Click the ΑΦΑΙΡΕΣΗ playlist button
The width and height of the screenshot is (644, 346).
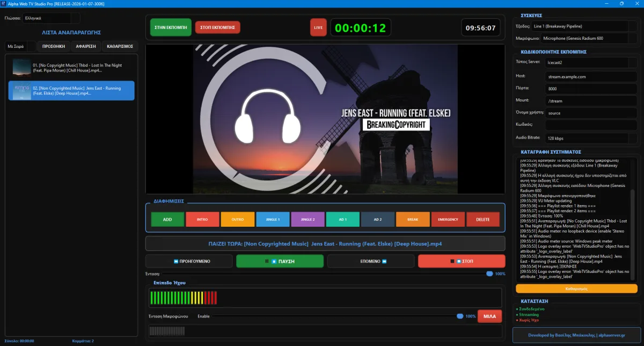(86, 46)
